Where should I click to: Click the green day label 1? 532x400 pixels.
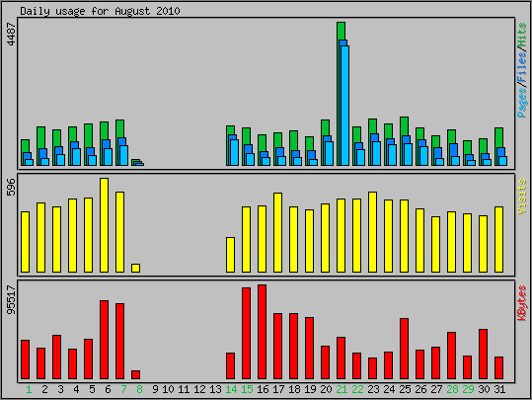click(x=29, y=389)
